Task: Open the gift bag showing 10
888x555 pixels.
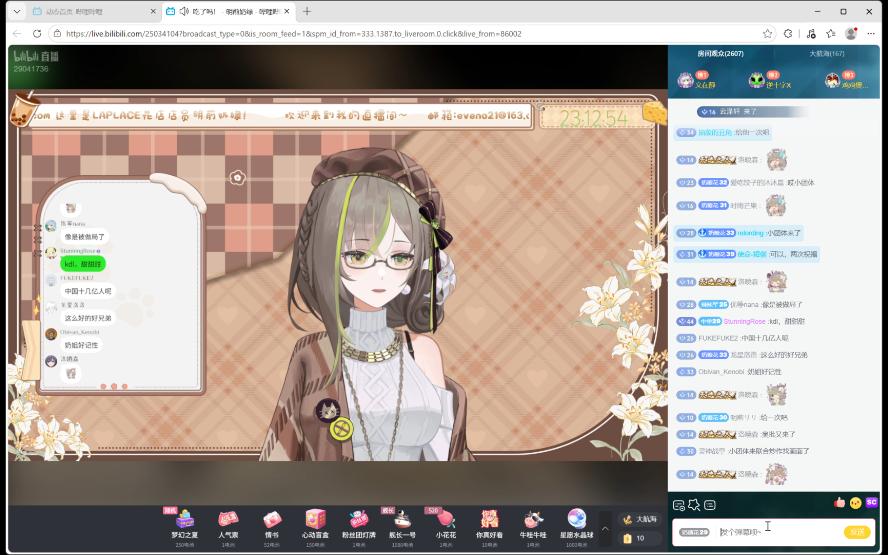Action: coord(640,538)
